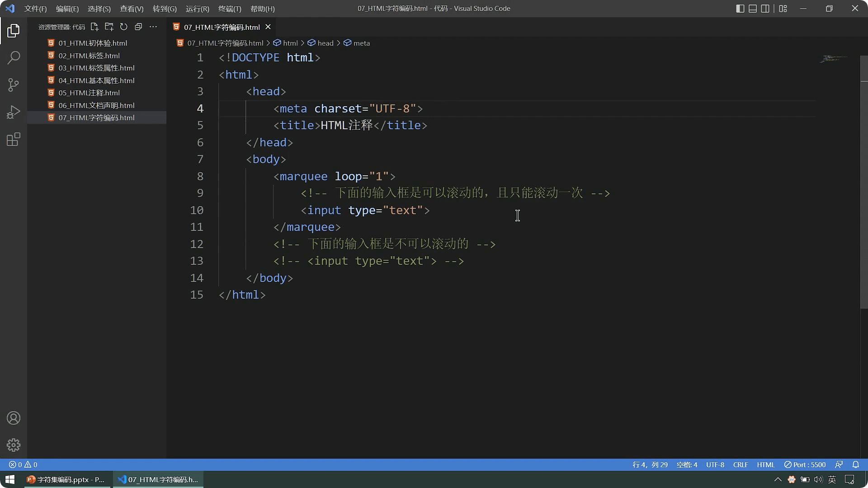Collapse all folders in explorer
Screen dimensions: 868x488
coord(138,27)
